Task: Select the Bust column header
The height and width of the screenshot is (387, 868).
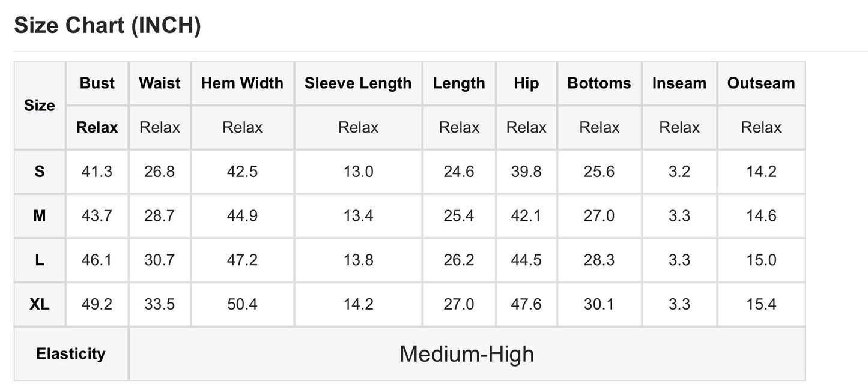Action: [x=97, y=83]
